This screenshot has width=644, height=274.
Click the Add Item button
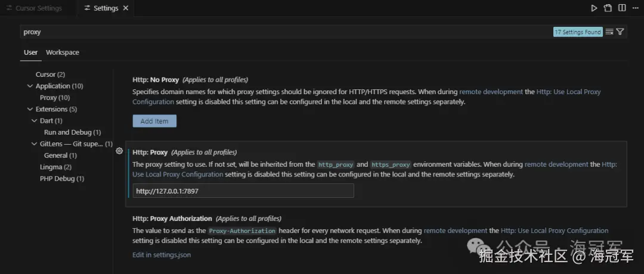154,121
